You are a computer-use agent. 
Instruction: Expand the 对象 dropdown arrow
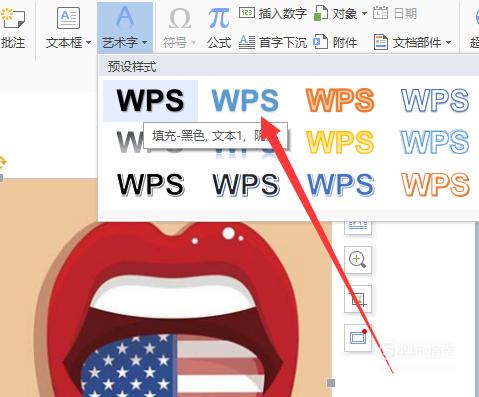pyautogui.click(x=364, y=14)
